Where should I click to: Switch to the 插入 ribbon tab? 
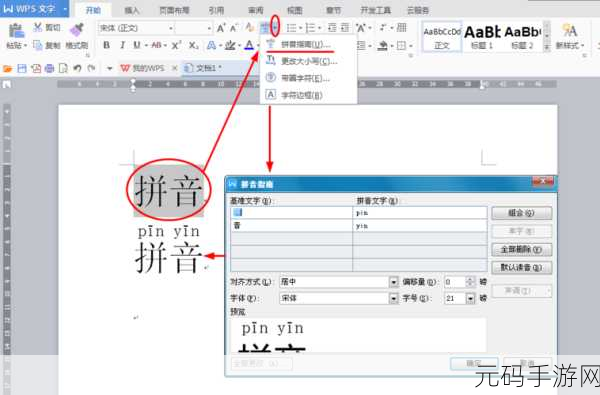click(132, 10)
